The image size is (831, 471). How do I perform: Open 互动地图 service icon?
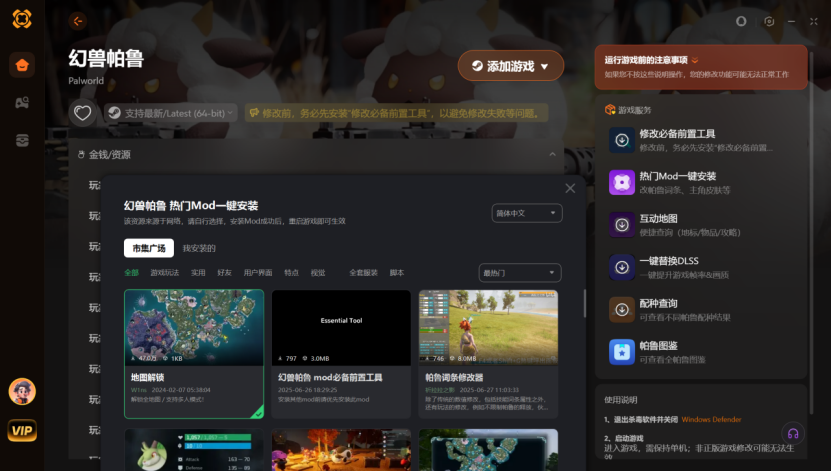click(x=622, y=225)
